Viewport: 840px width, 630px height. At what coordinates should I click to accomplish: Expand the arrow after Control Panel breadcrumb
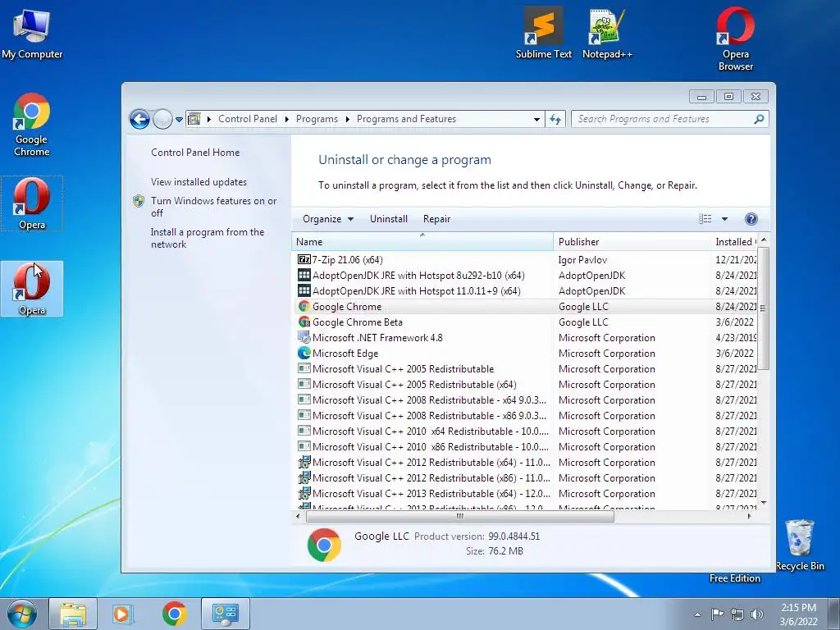[286, 119]
